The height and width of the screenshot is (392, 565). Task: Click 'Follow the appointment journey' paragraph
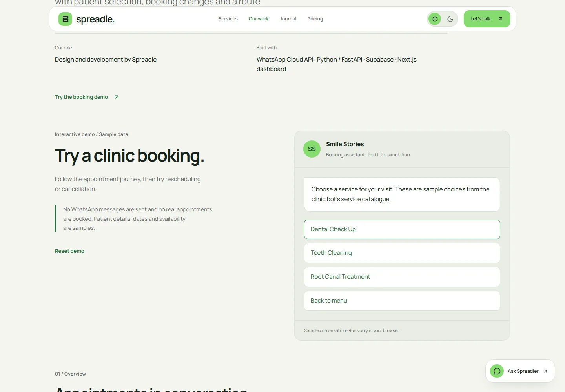128,184
